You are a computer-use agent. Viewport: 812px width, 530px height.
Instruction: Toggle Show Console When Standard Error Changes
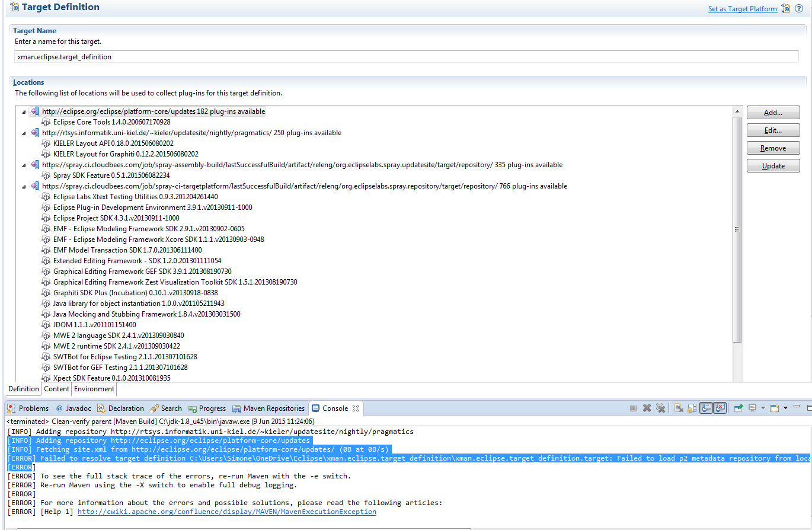point(720,408)
